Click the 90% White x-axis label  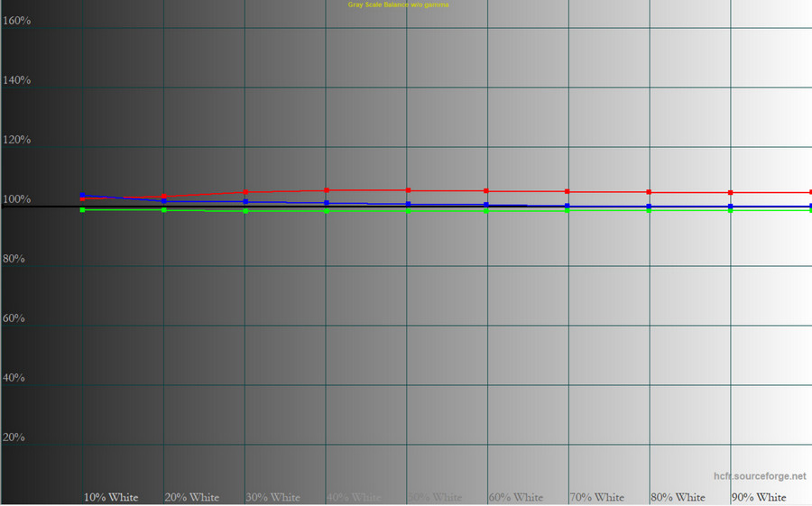tap(759, 497)
